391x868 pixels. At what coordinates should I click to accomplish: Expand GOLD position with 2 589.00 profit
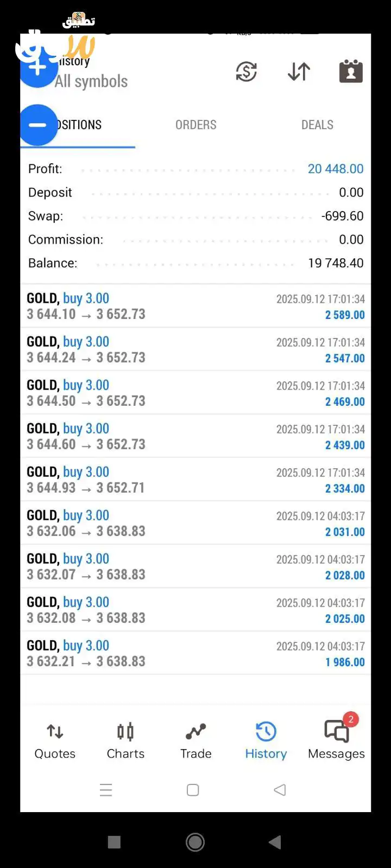(x=195, y=306)
